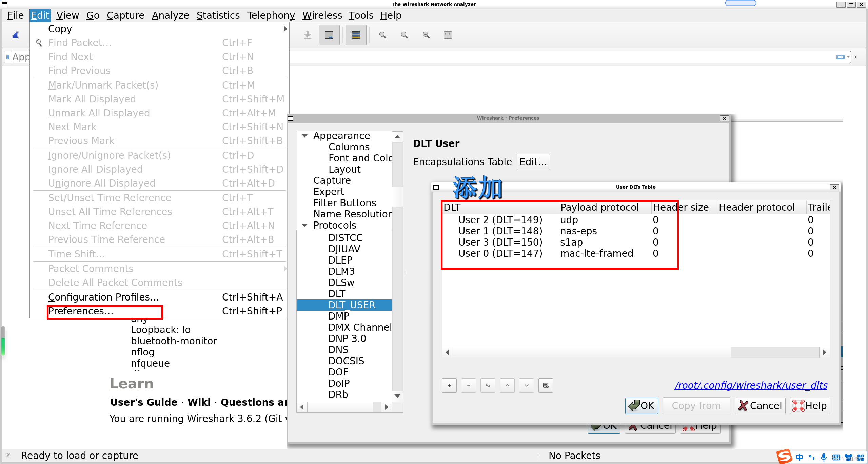
Task: Click Help in the User DLTs Table dialog
Action: coord(810,406)
